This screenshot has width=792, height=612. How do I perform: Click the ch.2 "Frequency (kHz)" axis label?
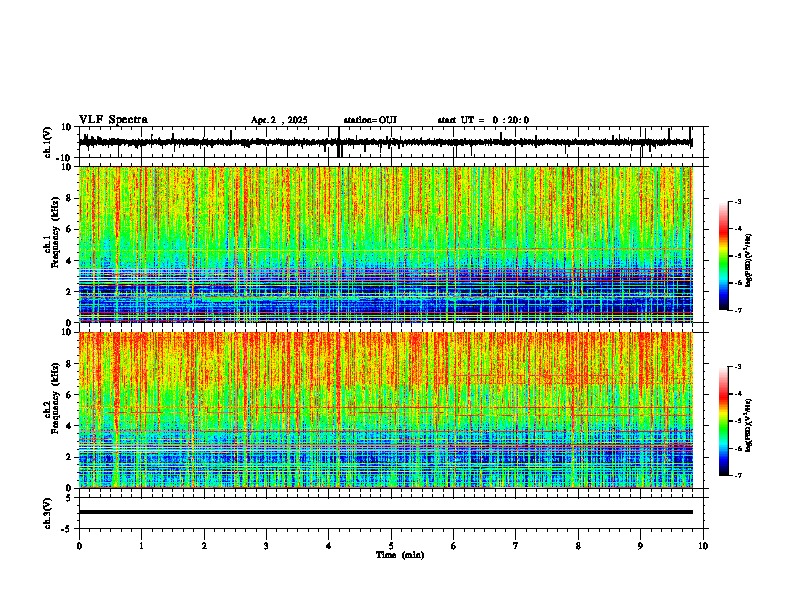tap(55, 398)
